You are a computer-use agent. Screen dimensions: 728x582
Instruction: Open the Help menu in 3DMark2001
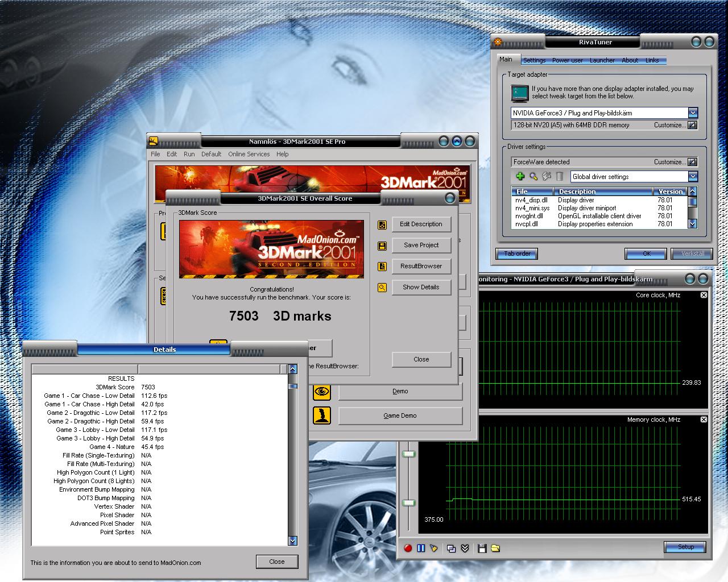click(283, 154)
